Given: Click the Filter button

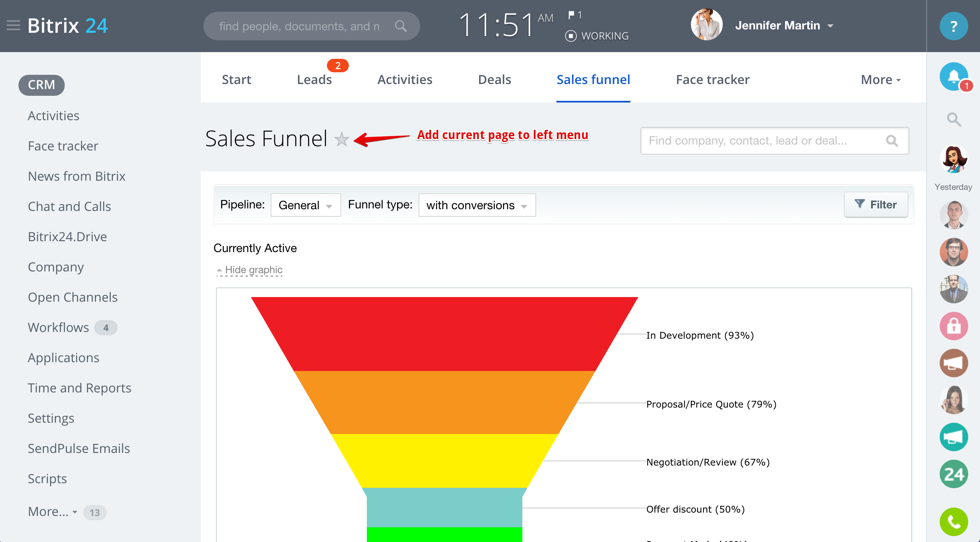Looking at the screenshot, I should click(x=876, y=205).
